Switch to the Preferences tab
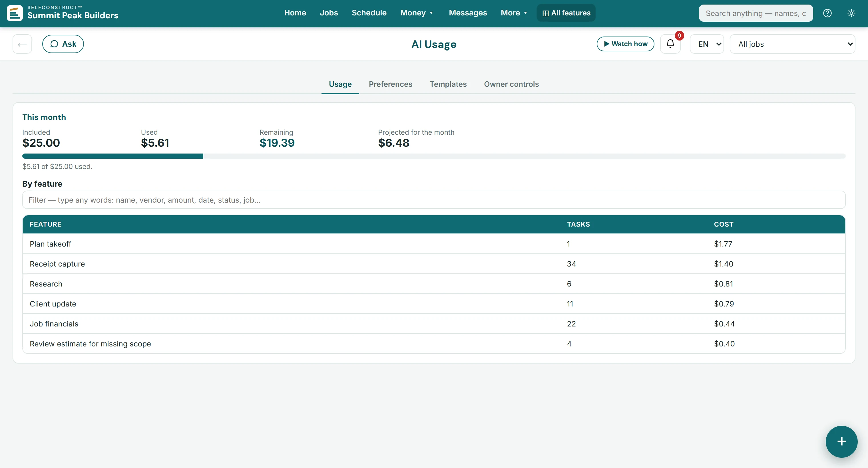 (391, 84)
